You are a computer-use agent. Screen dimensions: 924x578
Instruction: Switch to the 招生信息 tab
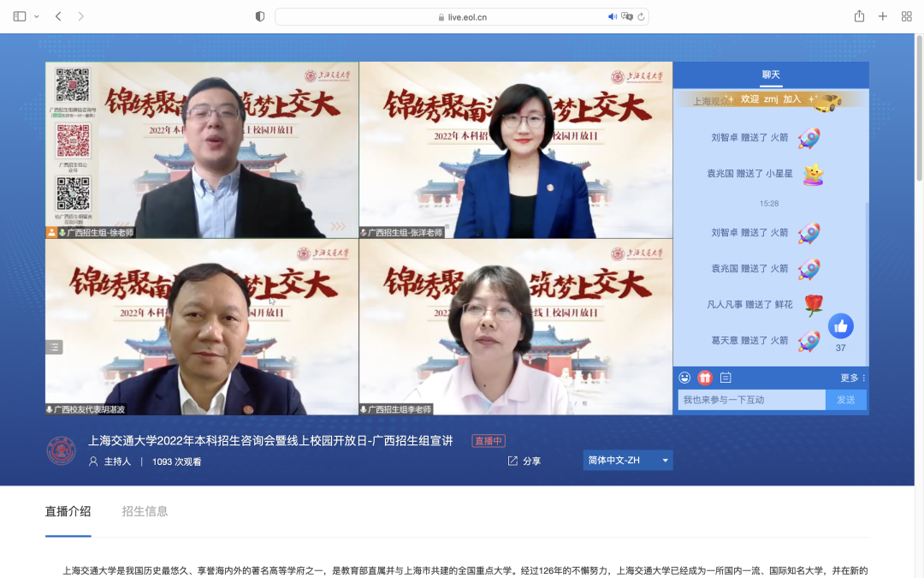(x=145, y=510)
